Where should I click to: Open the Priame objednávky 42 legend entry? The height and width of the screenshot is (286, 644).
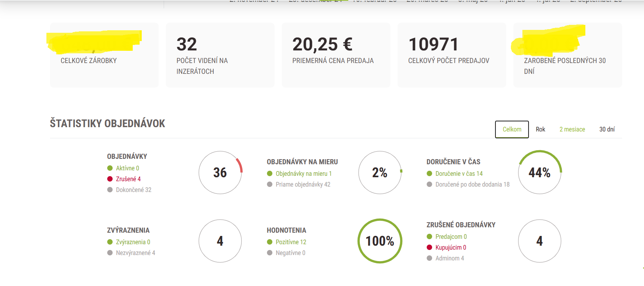pos(303,184)
